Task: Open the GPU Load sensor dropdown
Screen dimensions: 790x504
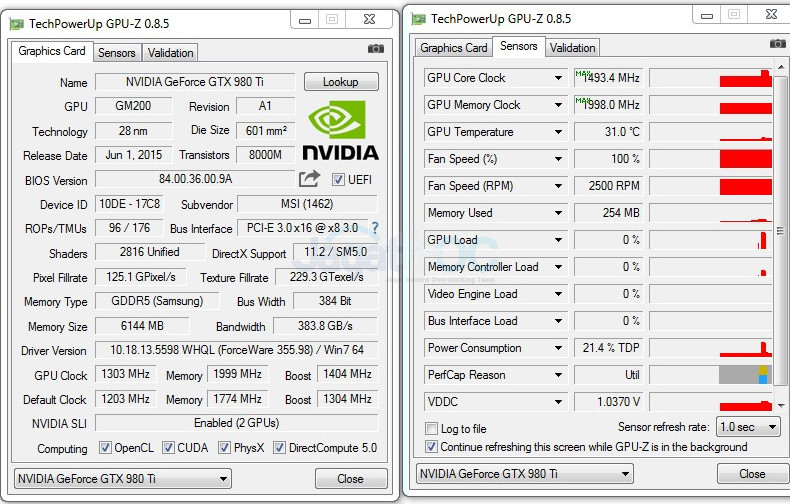Action: click(x=558, y=240)
